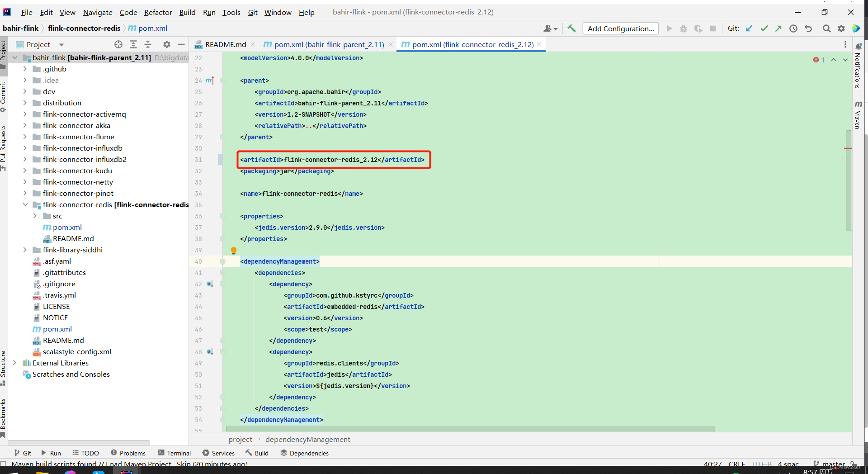868x474 pixels.
Task: Click the Git Rollback icon
Action: point(808,28)
